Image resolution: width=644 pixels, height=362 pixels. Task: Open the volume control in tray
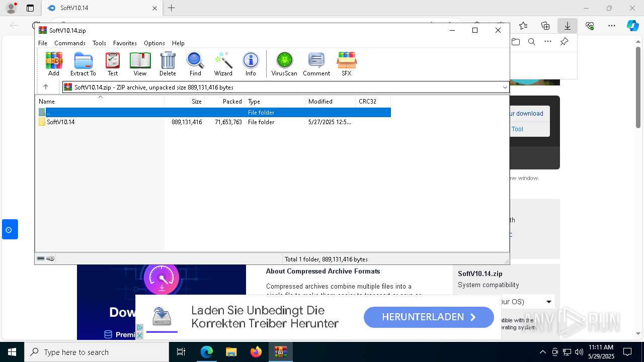pos(579,352)
